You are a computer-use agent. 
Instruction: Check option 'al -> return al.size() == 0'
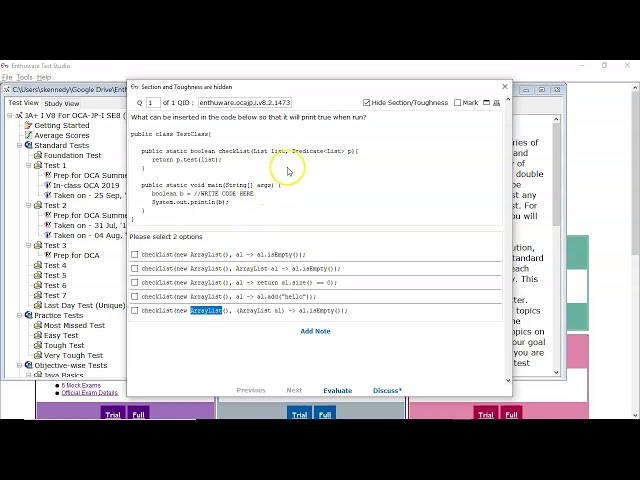click(135, 282)
